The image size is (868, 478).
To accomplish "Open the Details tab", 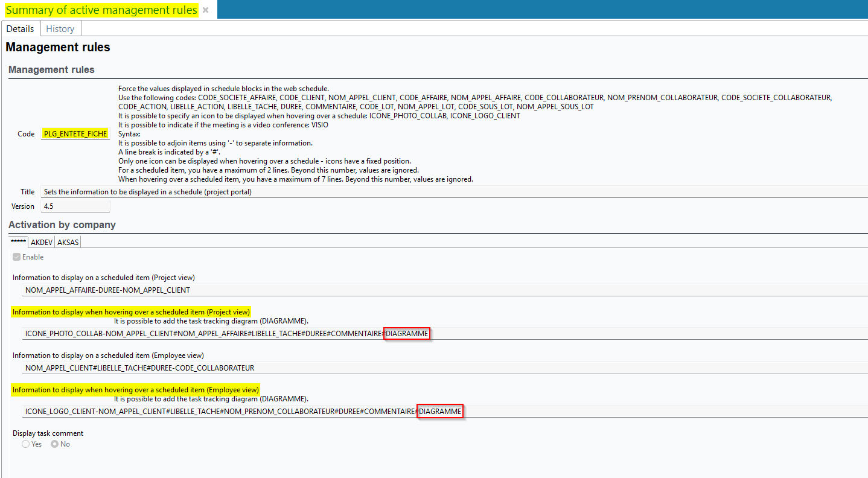I will tap(21, 29).
